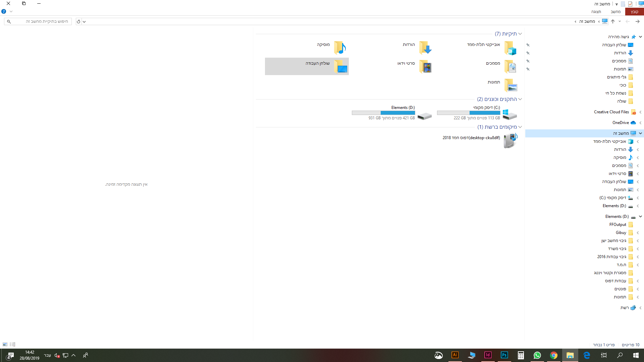The height and width of the screenshot is (362, 644).
Task: Click the refresh button in the address bar
Action: 78,21
